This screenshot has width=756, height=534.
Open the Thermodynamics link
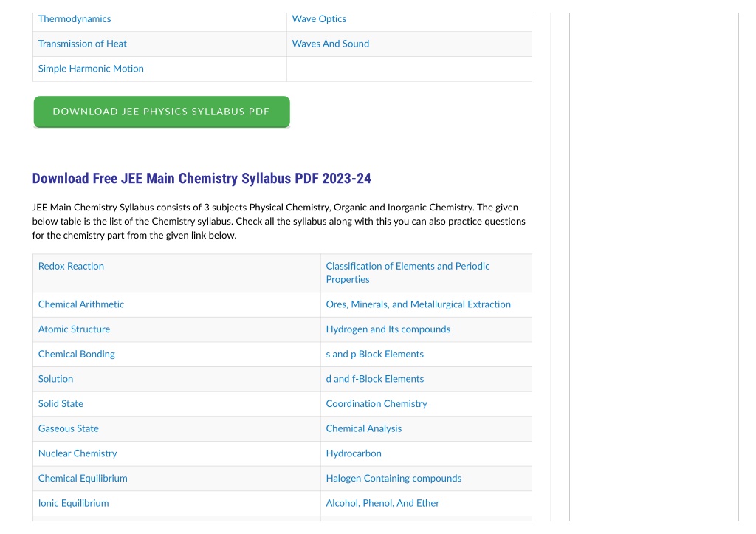click(x=75, y=18)
